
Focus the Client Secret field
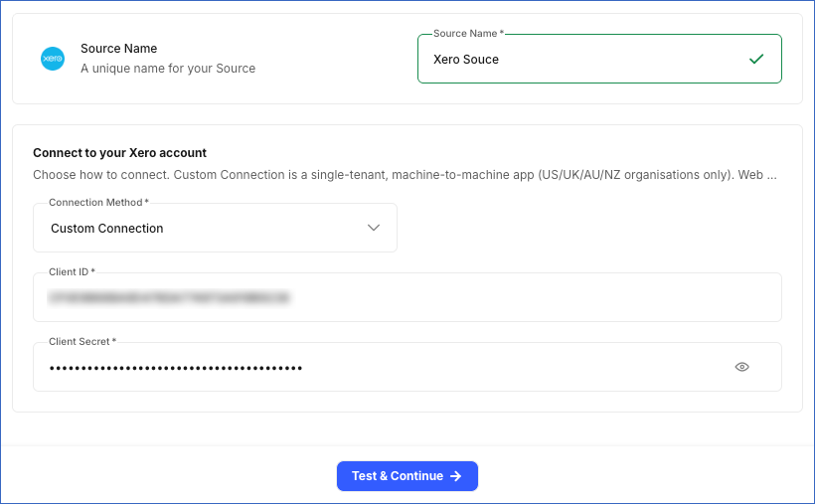(x=407, y=367)
